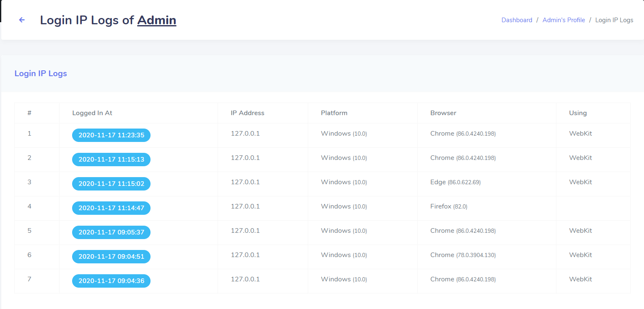644x309 pixels.
Task: Click the 2020-11-17 11:23:35 timestamp badge
Action: coord(111,135)
